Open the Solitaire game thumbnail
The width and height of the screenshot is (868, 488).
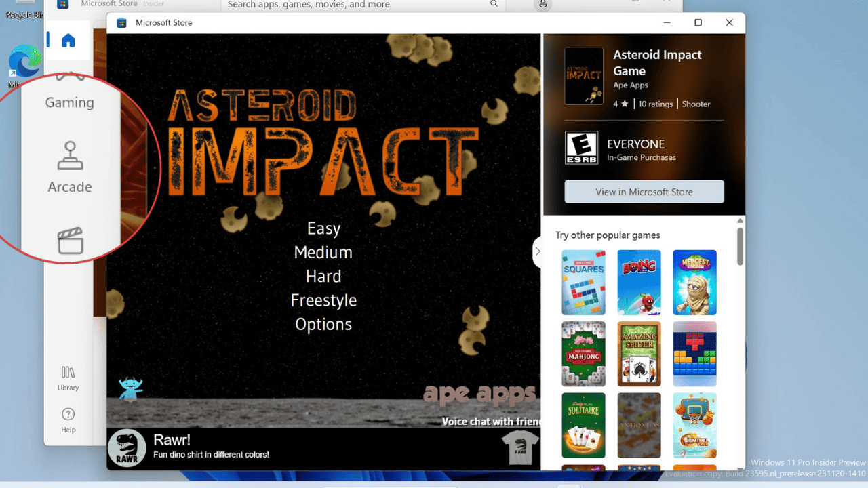pos(584,426)
